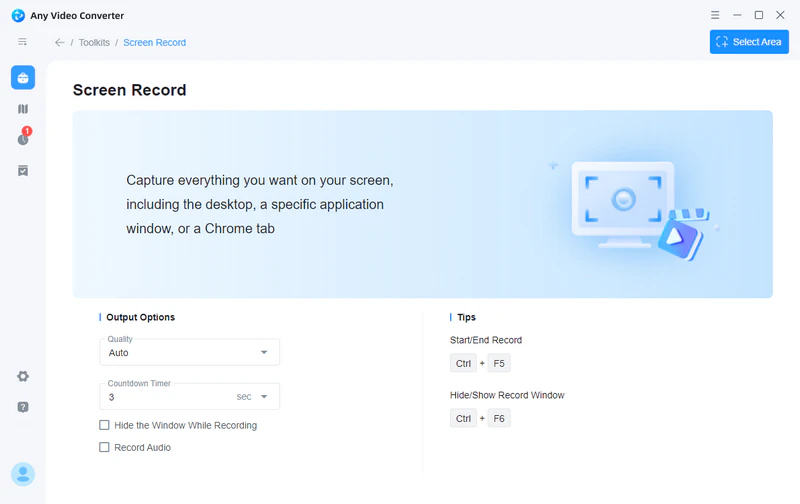Open the Countdown Timer dropdown arrow

264,397
